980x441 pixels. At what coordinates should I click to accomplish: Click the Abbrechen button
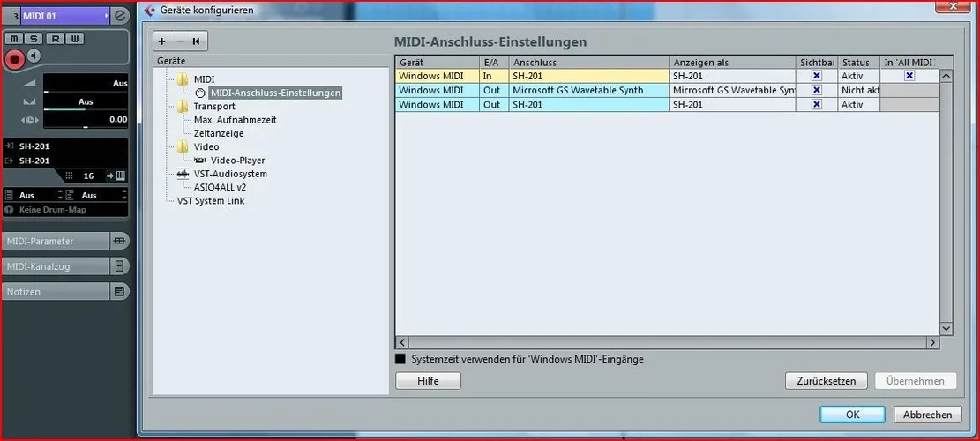pos(927,415)
